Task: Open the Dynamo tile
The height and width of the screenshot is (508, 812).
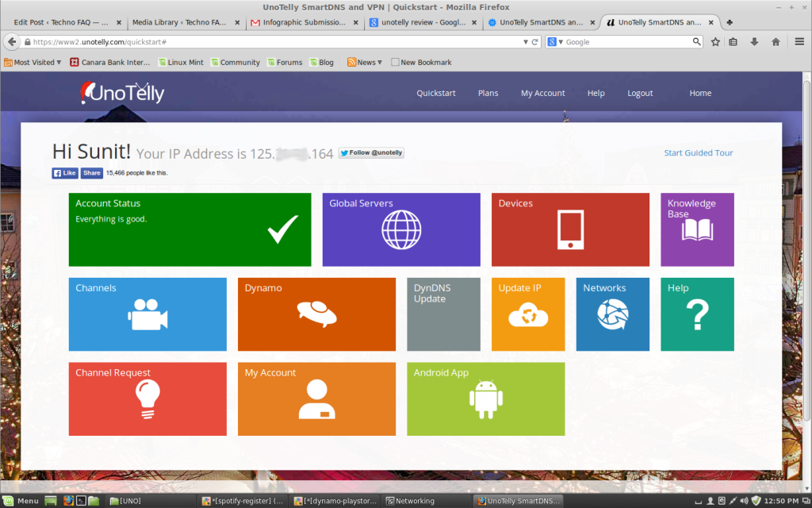Action: point(316,314)
